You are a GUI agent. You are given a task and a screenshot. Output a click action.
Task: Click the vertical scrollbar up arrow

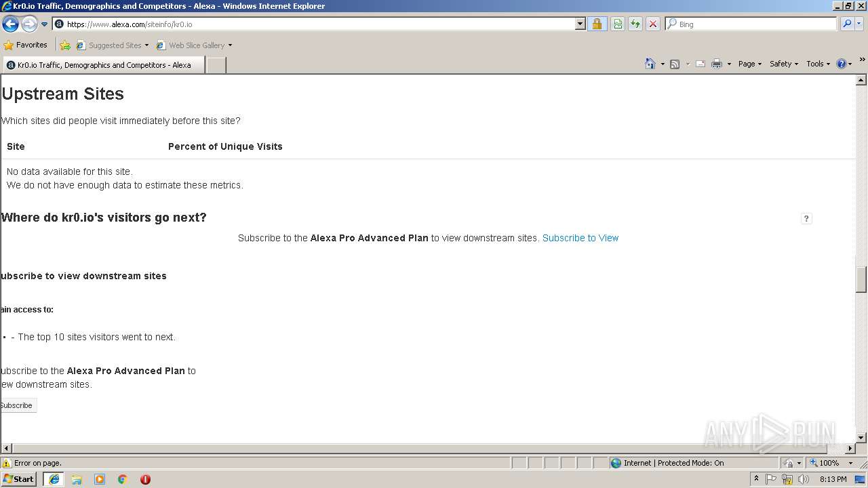tap(861, 80)
